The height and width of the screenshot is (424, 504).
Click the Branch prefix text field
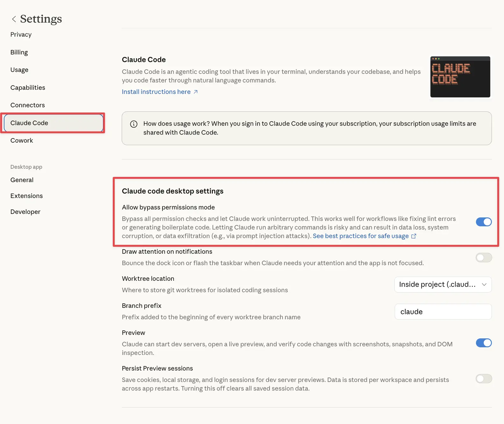pyautogui.click(x=443, y=312)
